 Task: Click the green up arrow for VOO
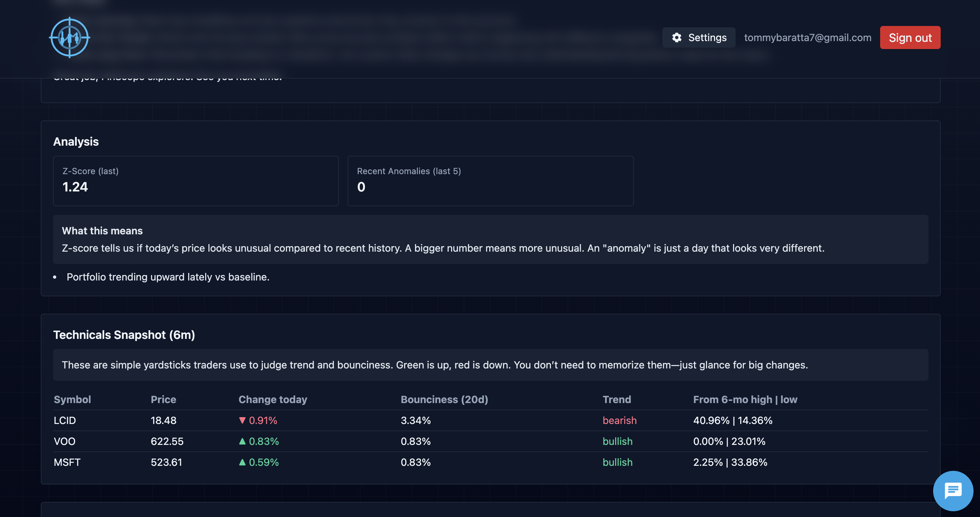click(242, 441)
